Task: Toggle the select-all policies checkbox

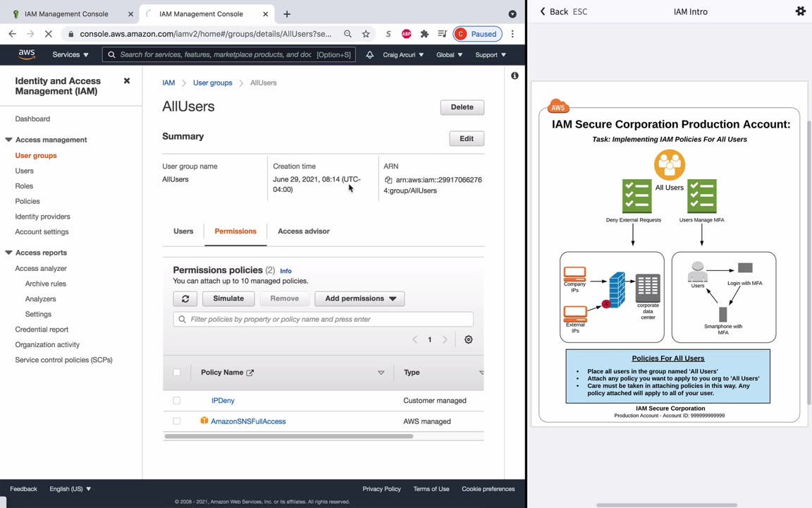Action: (x=177, y=373)
